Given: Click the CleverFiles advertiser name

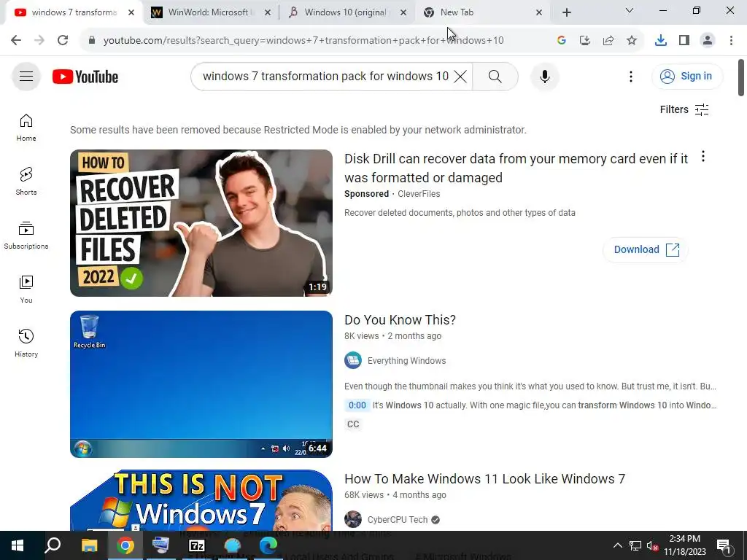Looking at the screenshot, I should 419,194.
